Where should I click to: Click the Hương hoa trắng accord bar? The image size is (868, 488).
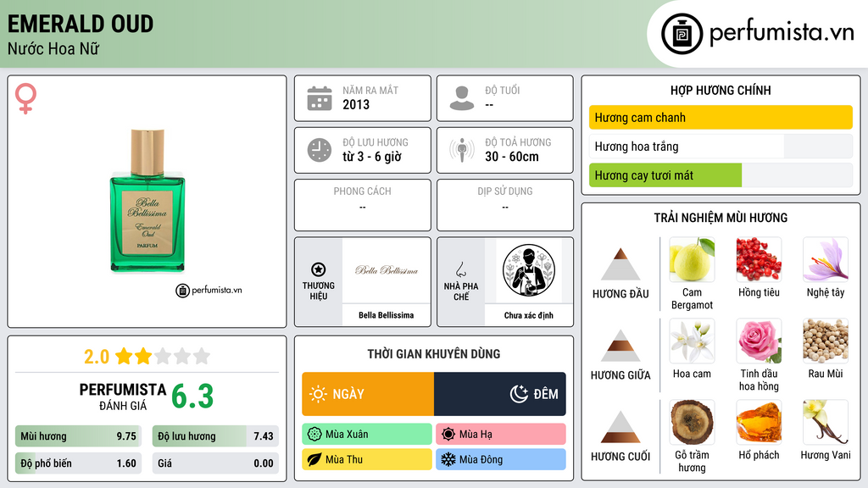721,146
